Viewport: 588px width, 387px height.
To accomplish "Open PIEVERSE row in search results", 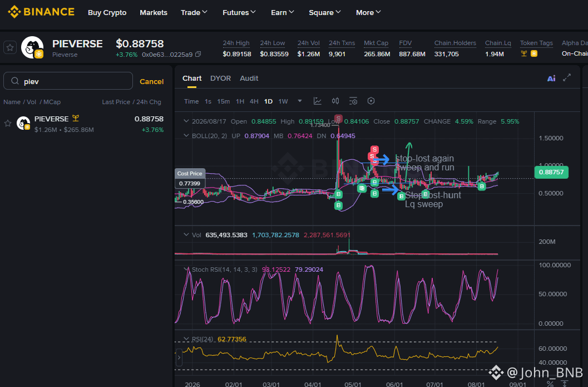I will coord(86,124).
